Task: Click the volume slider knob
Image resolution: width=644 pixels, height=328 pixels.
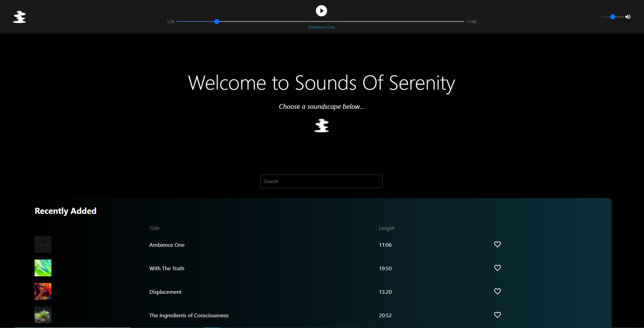Action: 613,17
